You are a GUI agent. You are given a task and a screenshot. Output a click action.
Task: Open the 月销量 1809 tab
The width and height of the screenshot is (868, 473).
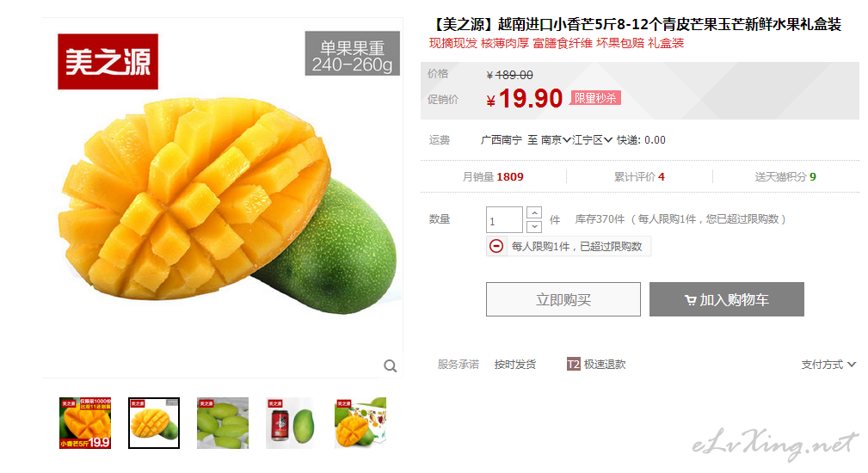(493, 177)
